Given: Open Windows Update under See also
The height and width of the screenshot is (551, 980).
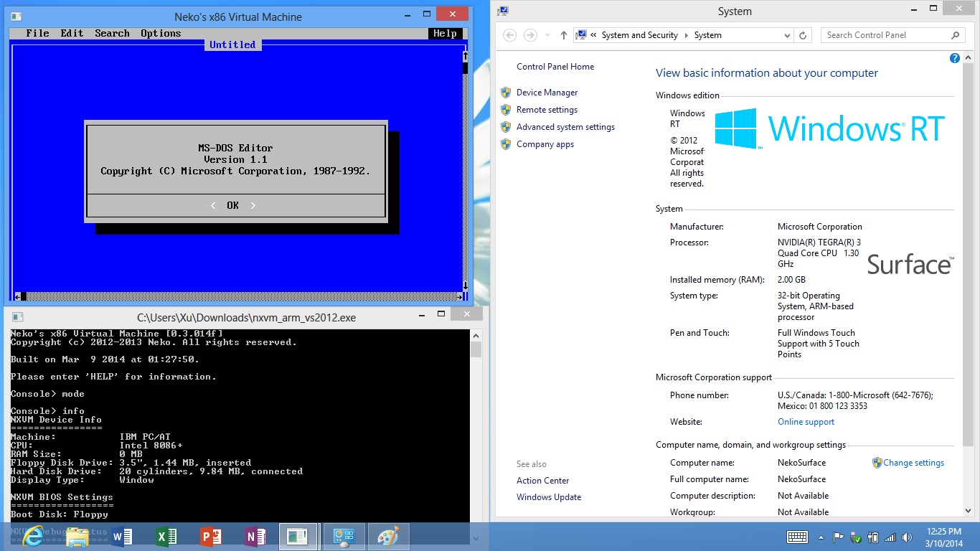Looking at the screenshot, I should 549,497.
